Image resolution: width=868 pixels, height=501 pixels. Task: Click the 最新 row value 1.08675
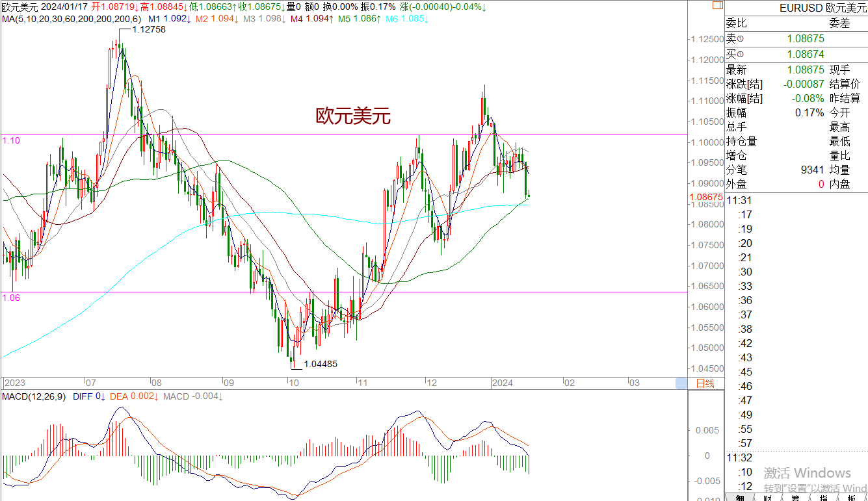(x=806, y=70)
